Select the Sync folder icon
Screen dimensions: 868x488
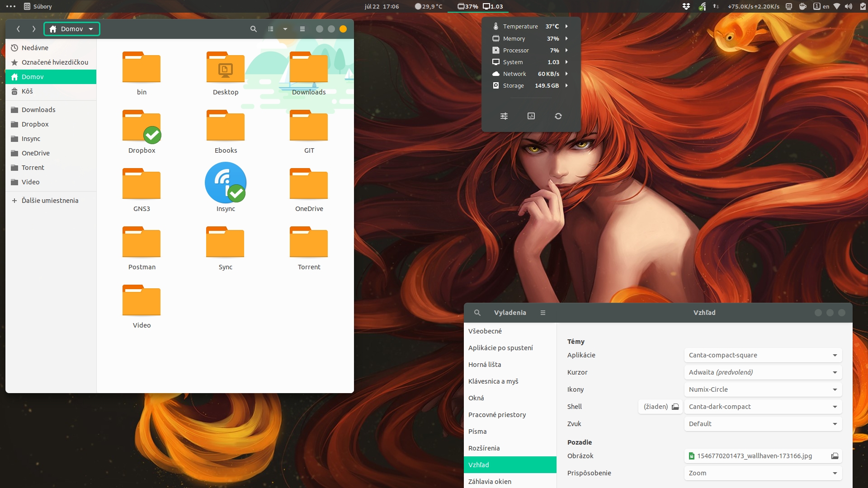tap(225, 242)
